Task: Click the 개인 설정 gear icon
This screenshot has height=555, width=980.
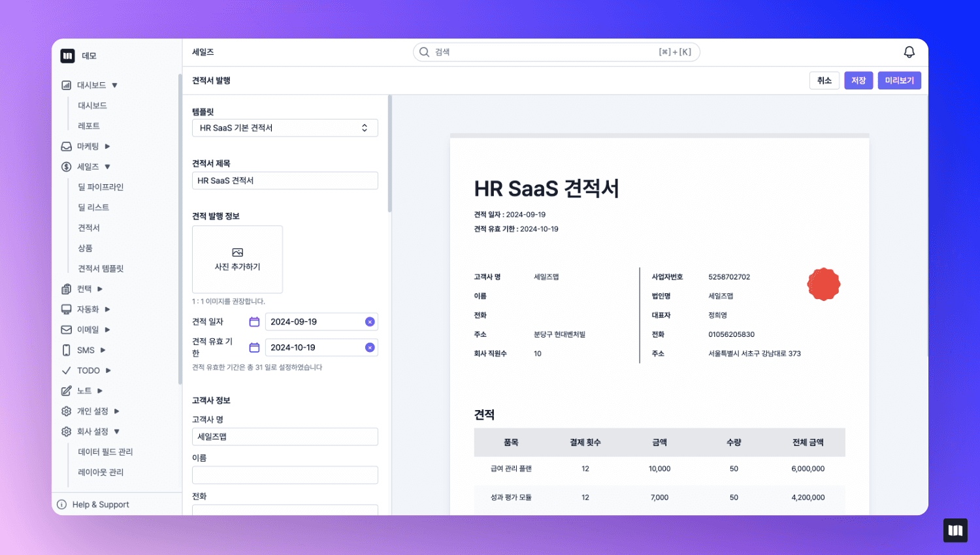Action: pos(66,411)
